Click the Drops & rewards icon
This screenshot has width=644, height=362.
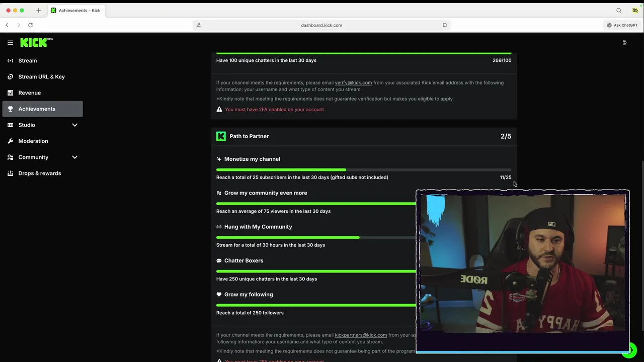[10, 173]
